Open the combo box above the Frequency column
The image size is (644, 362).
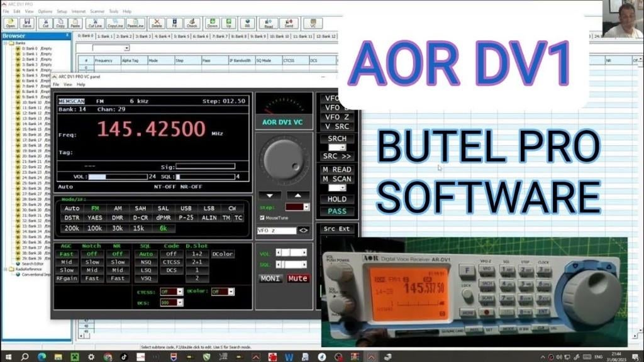(111, 48)
